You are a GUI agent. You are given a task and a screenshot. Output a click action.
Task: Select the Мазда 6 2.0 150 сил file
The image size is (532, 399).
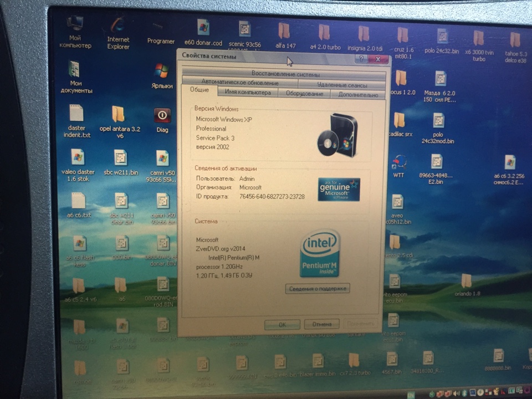[441, 79]
